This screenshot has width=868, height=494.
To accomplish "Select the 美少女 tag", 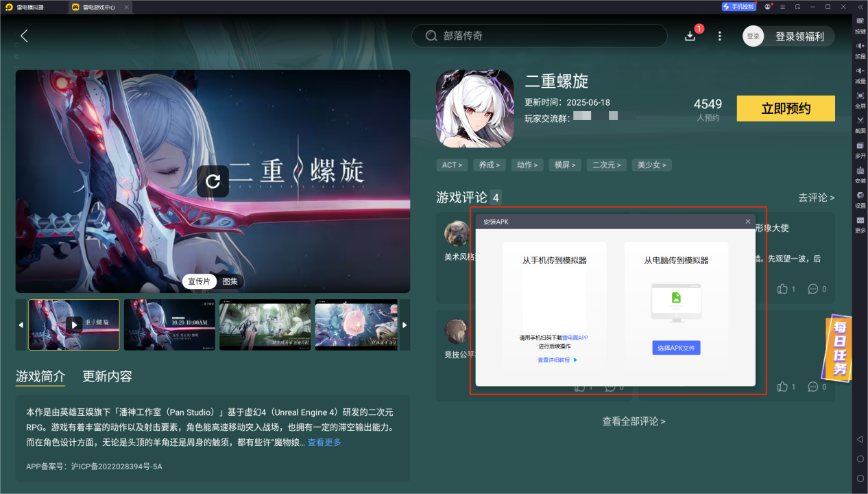I will click(x=652, y=165).
